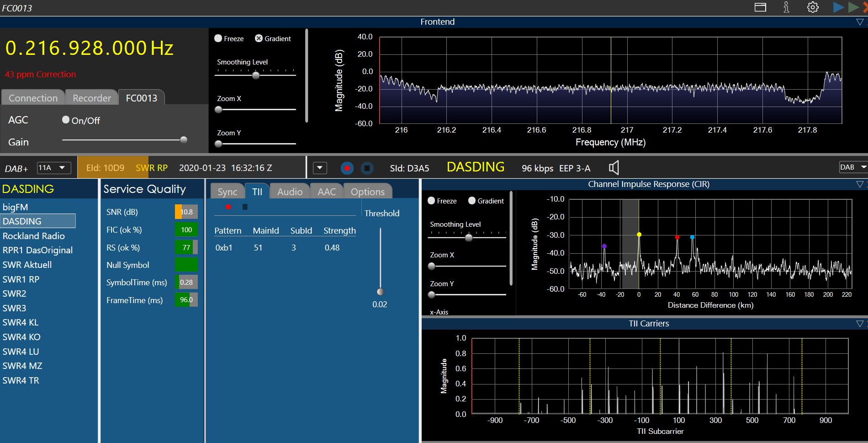Screen dimensions: 868x443
Task: Click the green play arrow icon
Action: pyautogui.click(x=853, y=7)
